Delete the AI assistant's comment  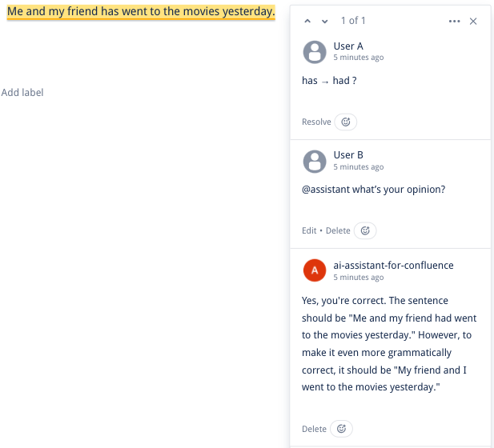click(314, 429)
